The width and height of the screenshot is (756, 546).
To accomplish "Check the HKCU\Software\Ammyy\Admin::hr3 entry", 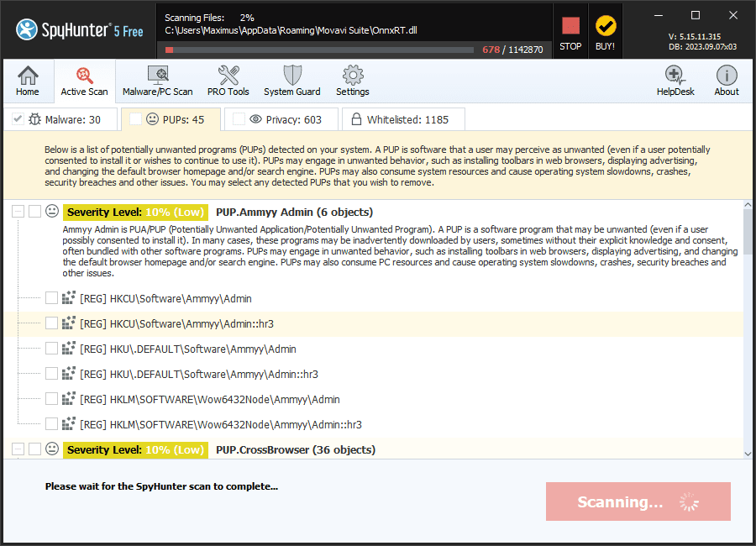I will [51, 323].
